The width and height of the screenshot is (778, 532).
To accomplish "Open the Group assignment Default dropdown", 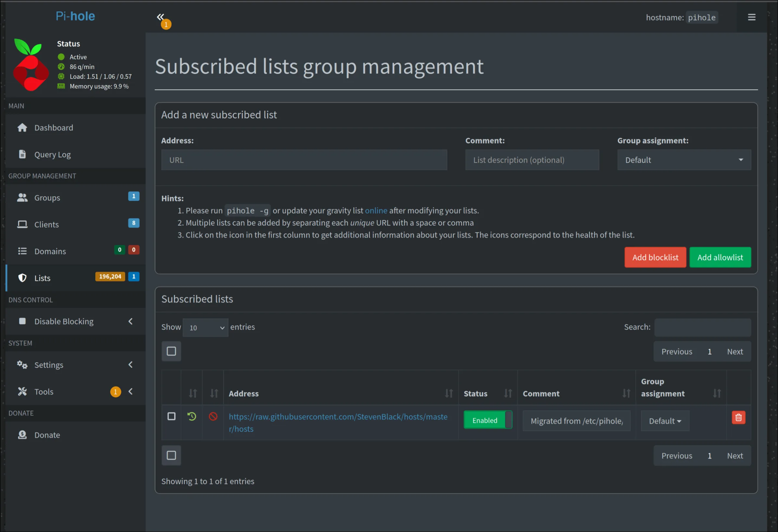I will pos(684,160).
